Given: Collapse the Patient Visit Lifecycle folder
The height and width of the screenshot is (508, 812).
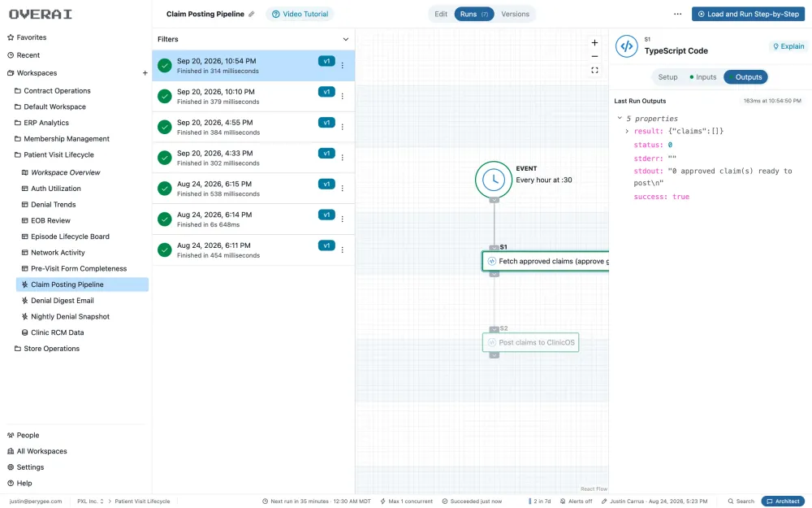Looking at the screenshot, I should point(55,155).
